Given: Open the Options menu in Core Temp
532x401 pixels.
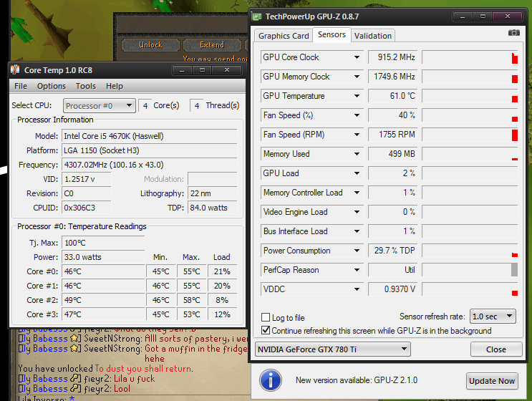Looking at the screenshot, I should pyautogui.click(x=52, y=86).
